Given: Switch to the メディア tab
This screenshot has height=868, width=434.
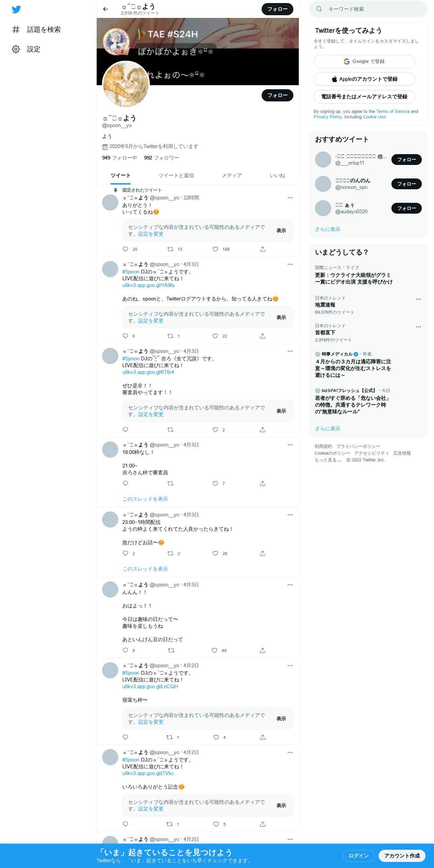Looking at the screenshot, I should 232,175.
